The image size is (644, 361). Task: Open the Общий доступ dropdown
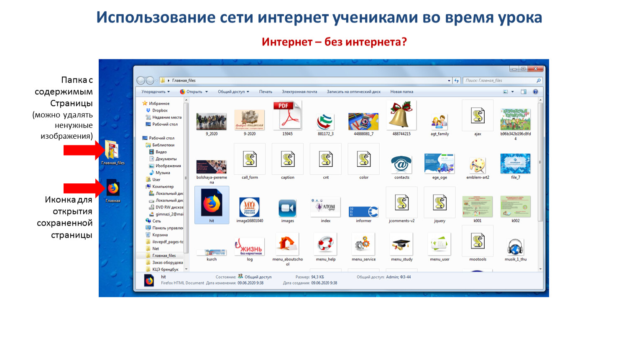pyautogui.click(x=233, y=92)
